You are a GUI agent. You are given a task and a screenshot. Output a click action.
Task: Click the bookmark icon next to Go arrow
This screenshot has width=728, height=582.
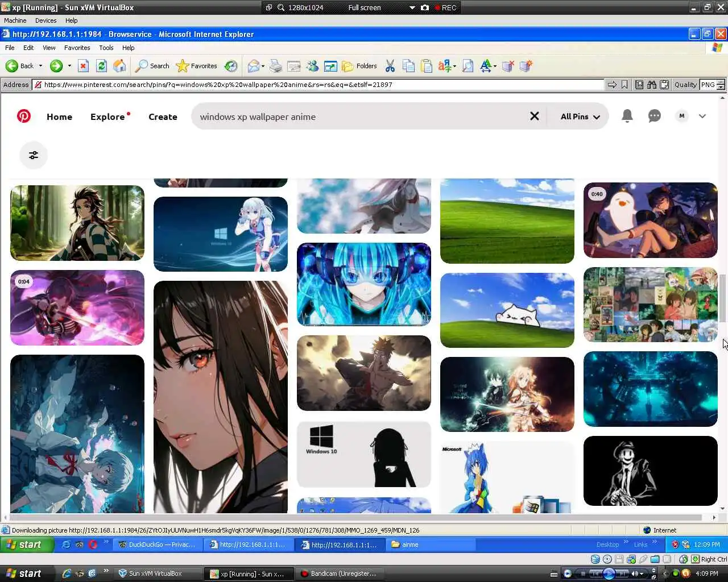[624, 85]
